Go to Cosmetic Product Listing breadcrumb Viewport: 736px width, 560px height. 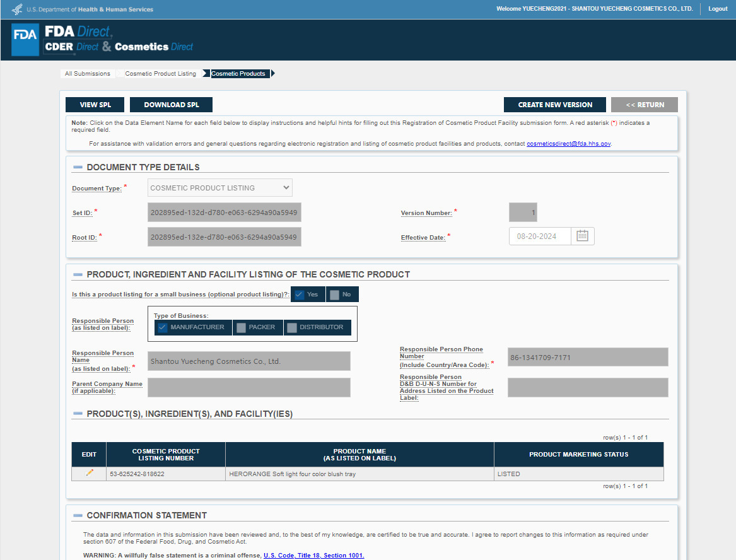click(161, 73)
